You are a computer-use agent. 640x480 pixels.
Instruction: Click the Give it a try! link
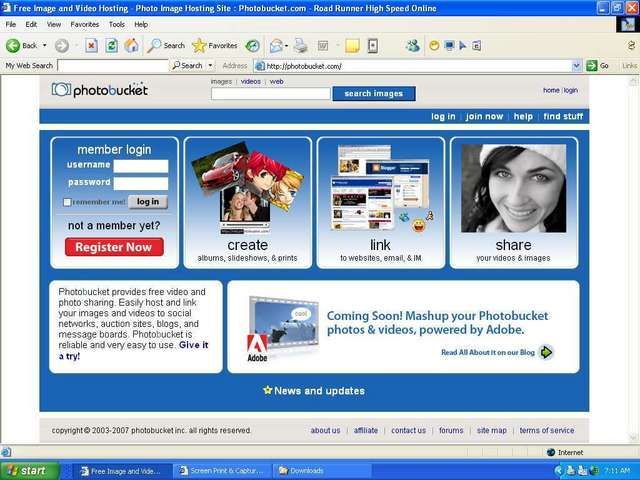pyautogui.click(x=193, y=345)
